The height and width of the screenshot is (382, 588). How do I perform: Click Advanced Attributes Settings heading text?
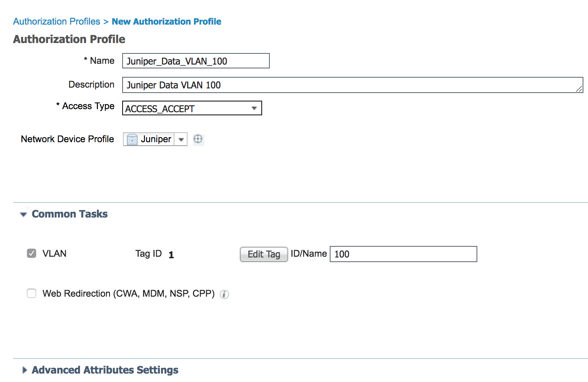pyautogui.click(x=105, y=370)
